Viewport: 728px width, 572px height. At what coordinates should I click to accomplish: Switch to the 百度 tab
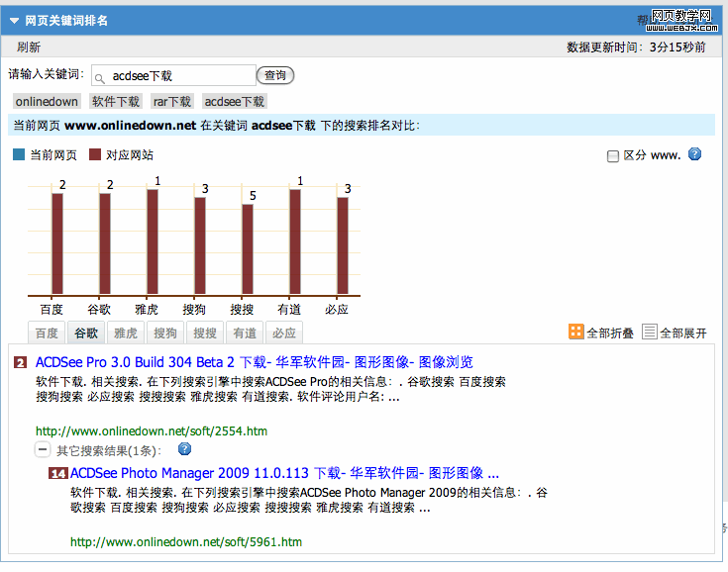tap(47, 334)
